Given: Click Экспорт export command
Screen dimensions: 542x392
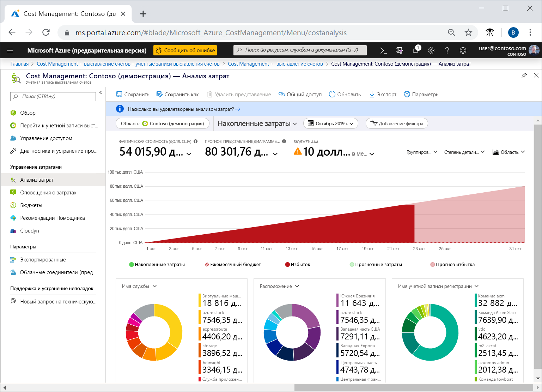Looking at the screenshot, I should coord(383,95).
